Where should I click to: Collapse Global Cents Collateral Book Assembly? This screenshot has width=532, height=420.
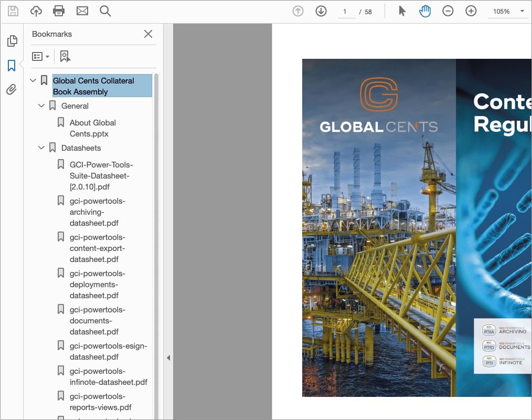(33, 80)
